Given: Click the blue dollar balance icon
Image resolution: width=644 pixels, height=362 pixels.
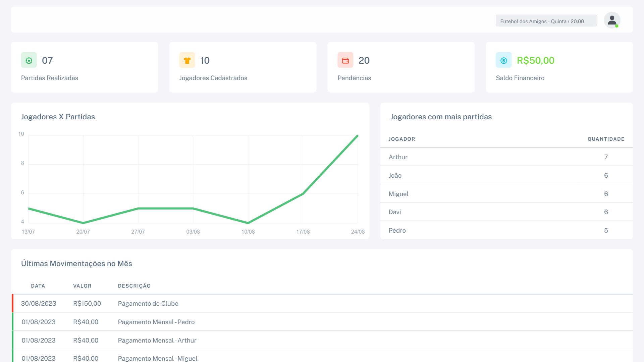Looking at the screenshot, I should click(x=504, y=60).
